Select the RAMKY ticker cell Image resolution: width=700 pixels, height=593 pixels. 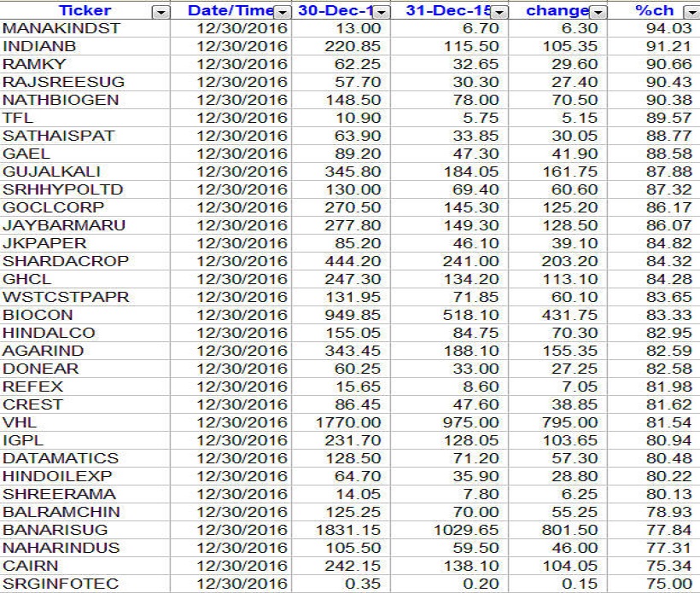point(85,64)
